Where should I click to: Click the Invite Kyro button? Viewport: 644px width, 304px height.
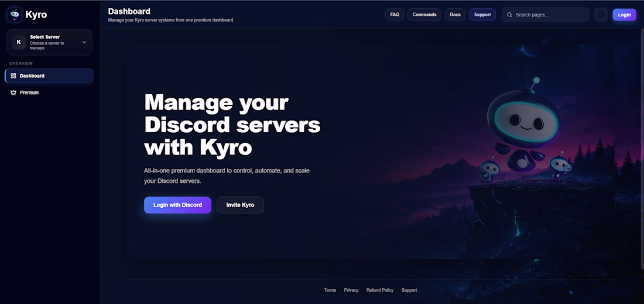[240, 205]
